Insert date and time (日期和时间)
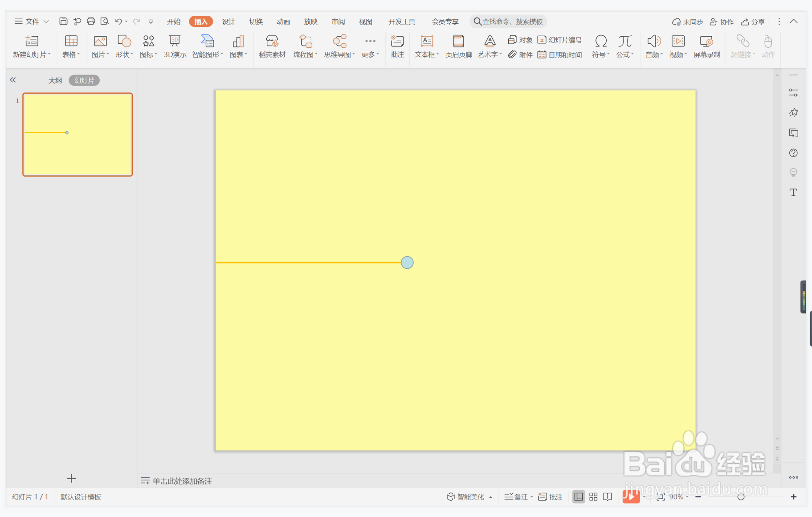This screenshot has height=517, width=812. point(560,55)
